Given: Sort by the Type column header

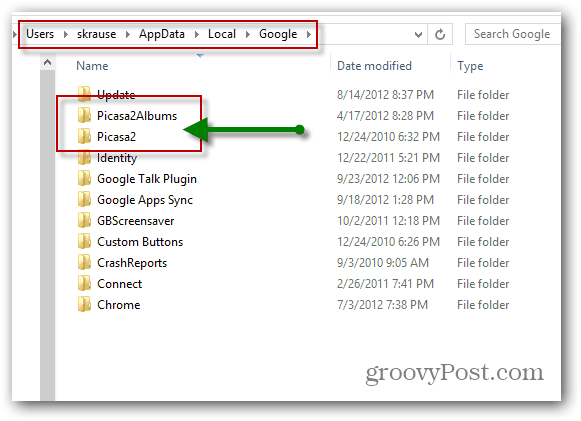Looking at the screenshot, I should click(x=470, y=66).
